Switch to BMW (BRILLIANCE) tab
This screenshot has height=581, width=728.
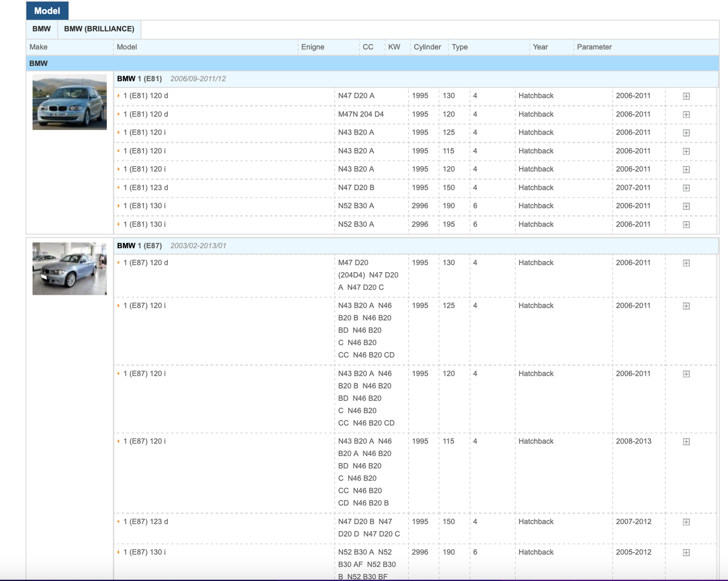pos(99,29)
